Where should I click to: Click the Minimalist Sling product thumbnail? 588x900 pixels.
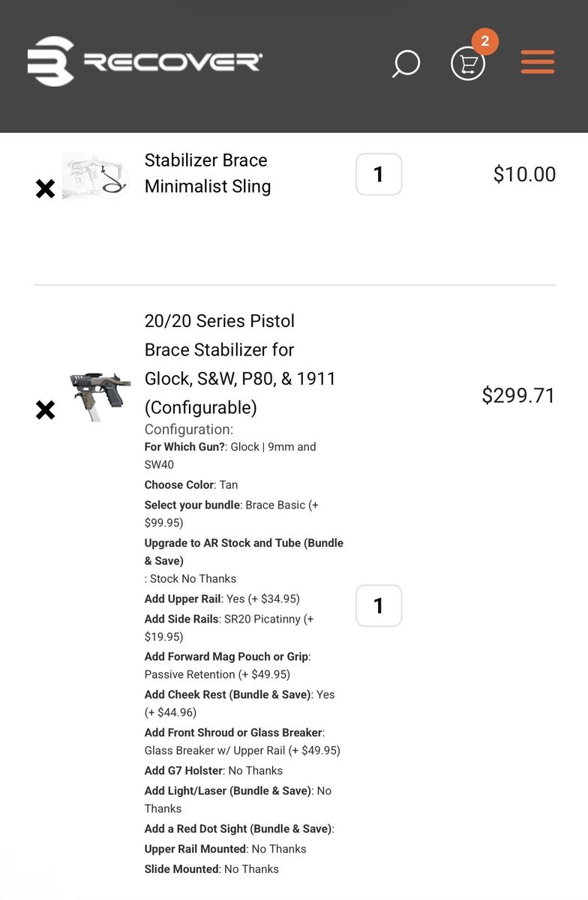(x=95, y=177)
